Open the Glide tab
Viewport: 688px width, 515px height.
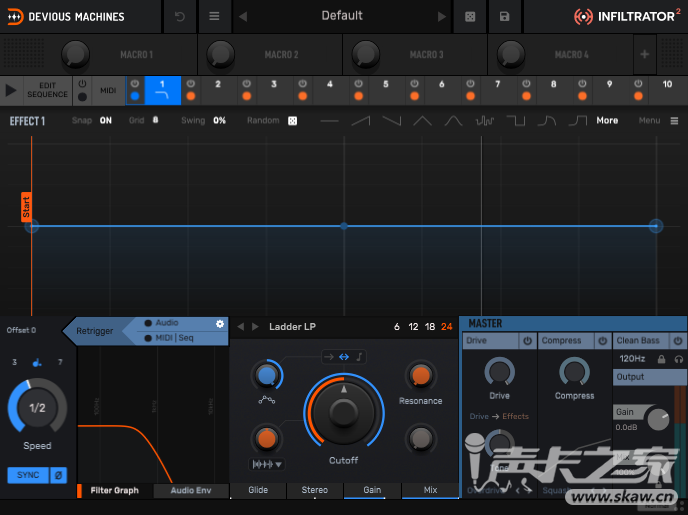258,490
